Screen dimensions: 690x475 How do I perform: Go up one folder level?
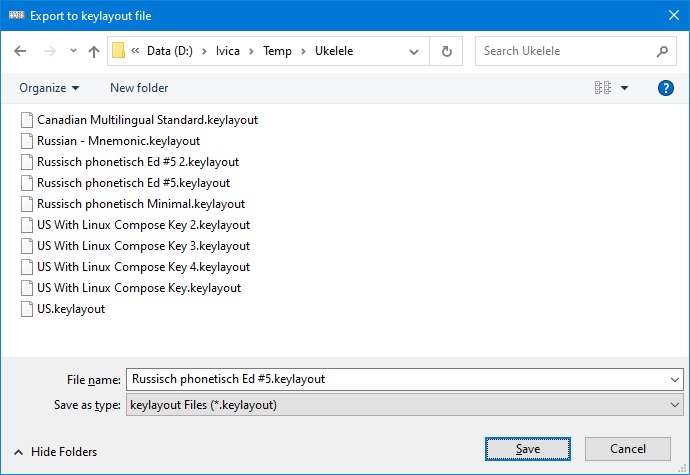pos(94,52)
